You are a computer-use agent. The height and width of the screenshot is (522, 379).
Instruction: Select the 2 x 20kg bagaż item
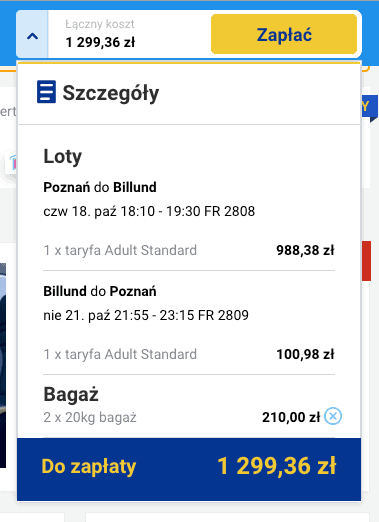tap(90, 417)
